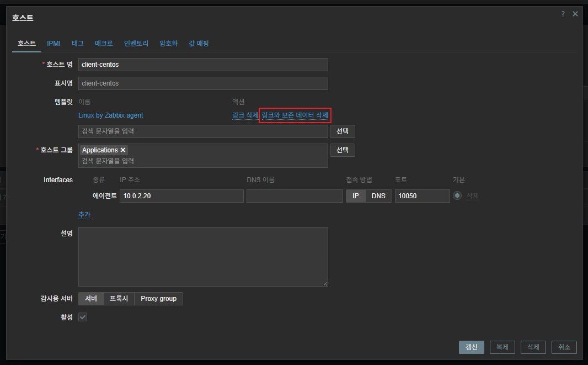Click the 취소 cancel button
Viewport: 588px width, 365px height.
pyautogui.click(x=564, y=347)
